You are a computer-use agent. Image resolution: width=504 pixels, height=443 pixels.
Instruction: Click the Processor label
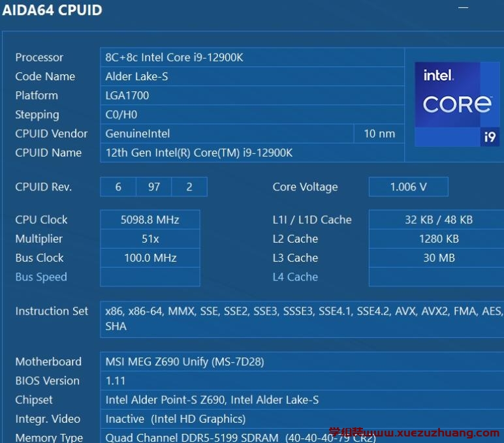[x=39, y=57]
